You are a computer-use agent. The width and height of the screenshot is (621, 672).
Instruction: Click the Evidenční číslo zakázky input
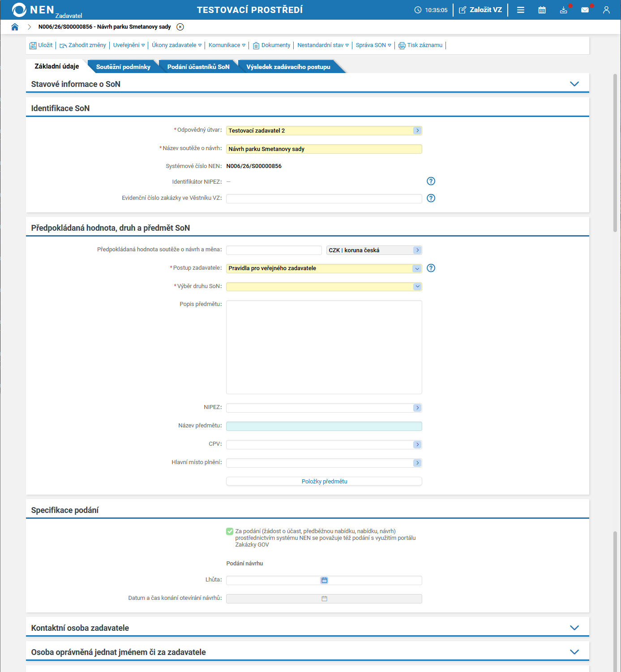(x=324, y=198)
